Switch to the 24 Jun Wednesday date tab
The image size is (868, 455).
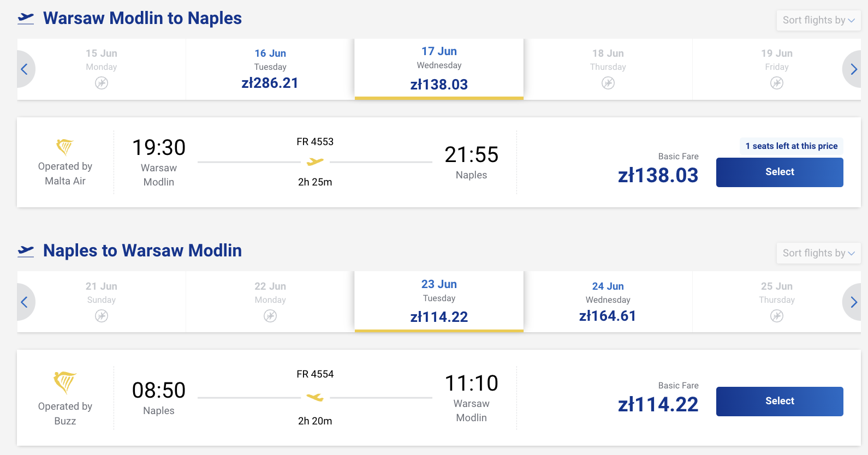tap(608, 302)
